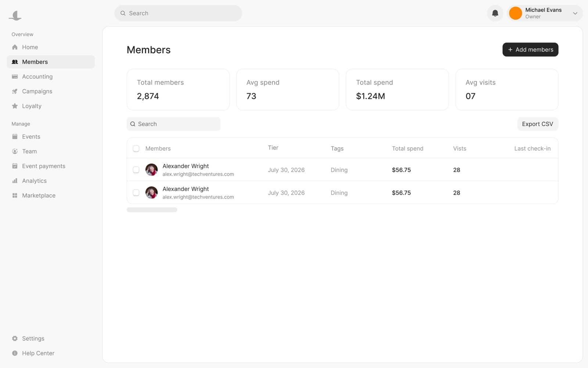Open the notifications bell
Image resolution: width=588 pixels, height=368 pixels.
(495, 13)
